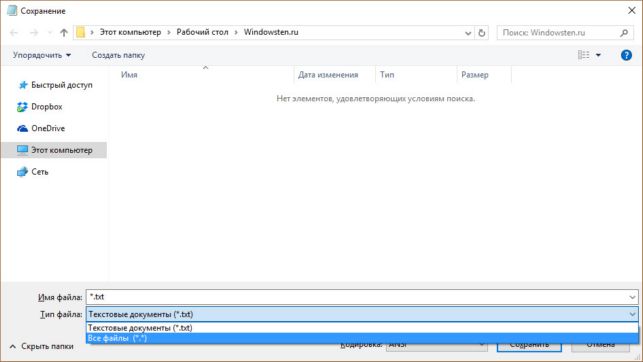
Task: Click the Notepad icon in title bar
Action: click(12, 11)
